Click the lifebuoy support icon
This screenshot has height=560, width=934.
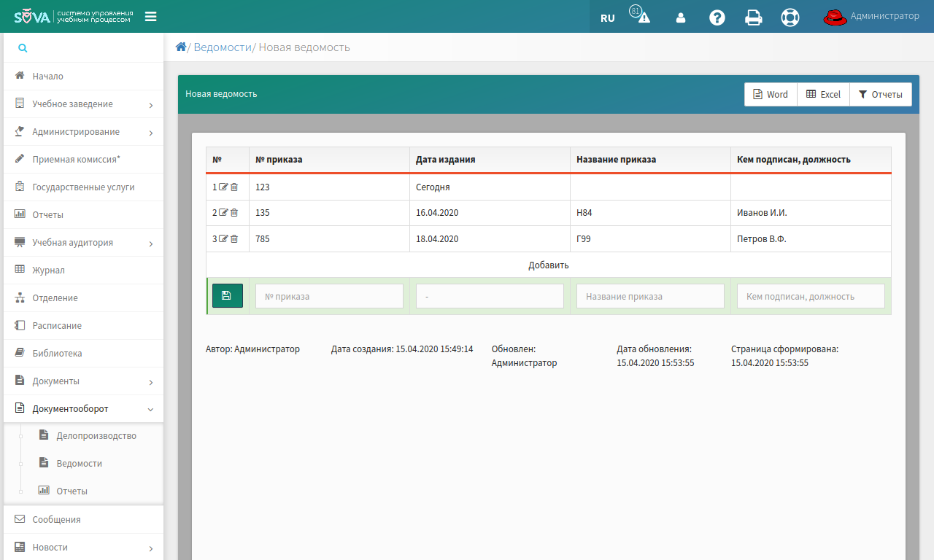(790, 17)
